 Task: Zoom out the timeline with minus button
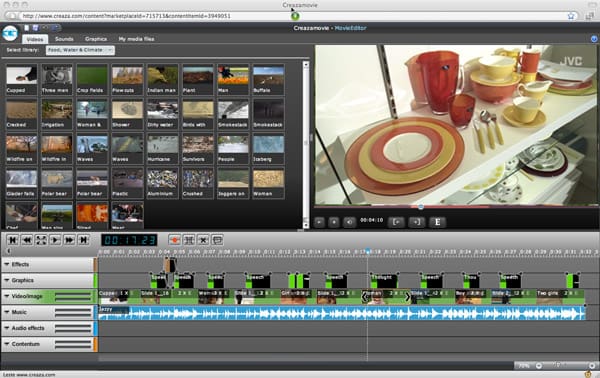coord(538,366)
